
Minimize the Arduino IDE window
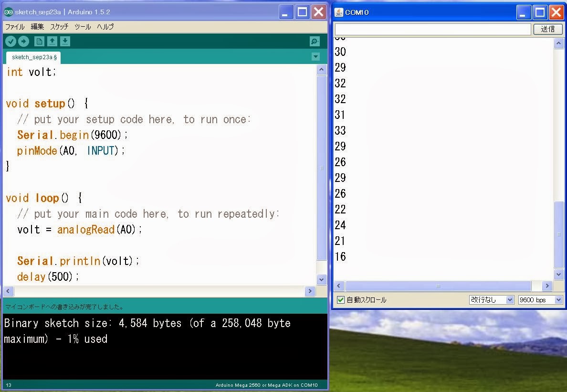click(x=286, y=12)
